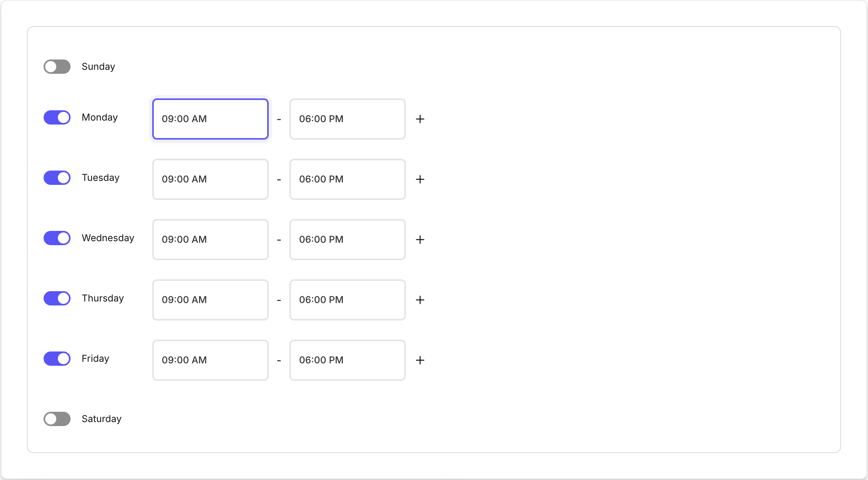This screenshot has height=480, width=868.
Task: Open Monday end time 06:00 PM field
Action: [348, 119]
